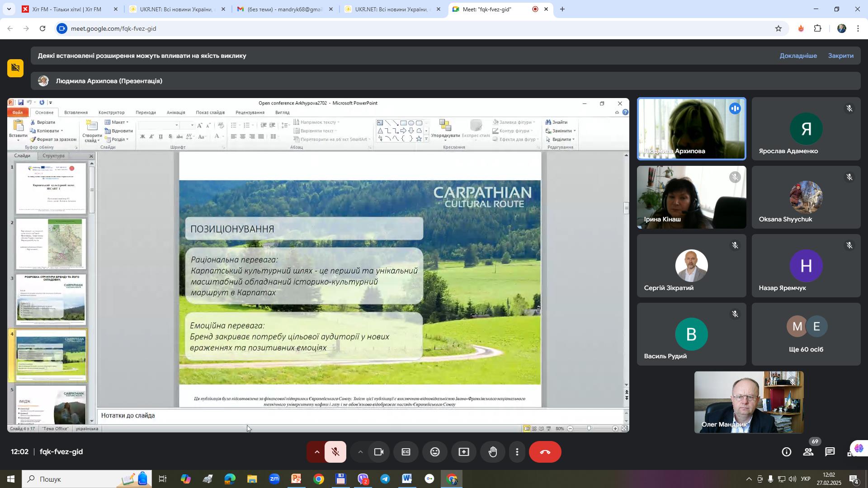Click the present screen button
Image resolution: width=868 pixels, height=488 pixels.
tap(464, 452)
